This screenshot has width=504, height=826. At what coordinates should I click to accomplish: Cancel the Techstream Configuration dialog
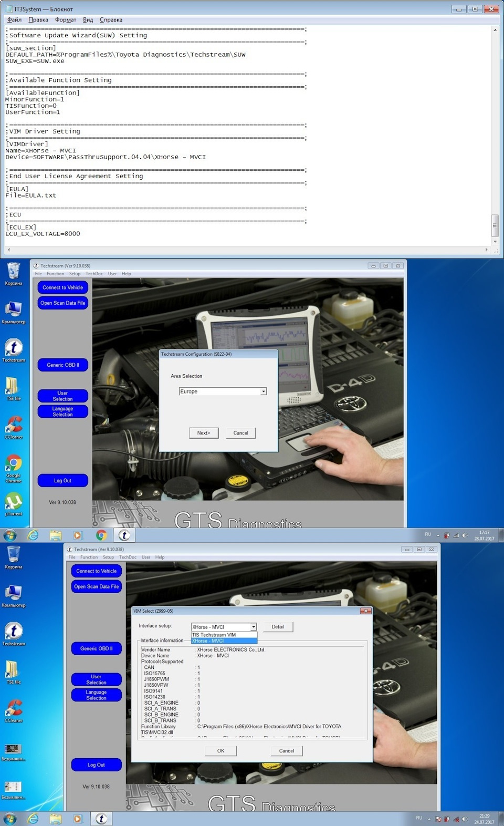[241, 433]
